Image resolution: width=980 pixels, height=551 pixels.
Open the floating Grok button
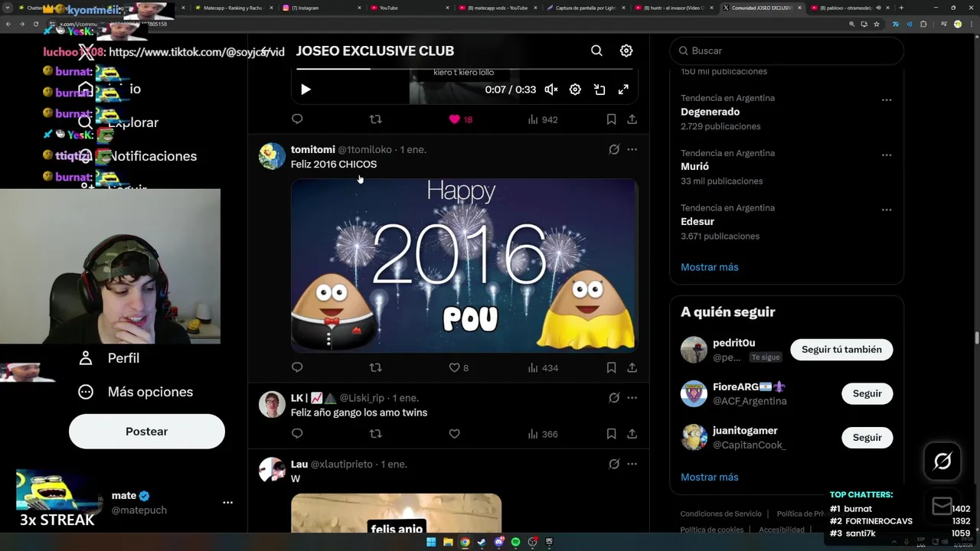tap(942, 461)
